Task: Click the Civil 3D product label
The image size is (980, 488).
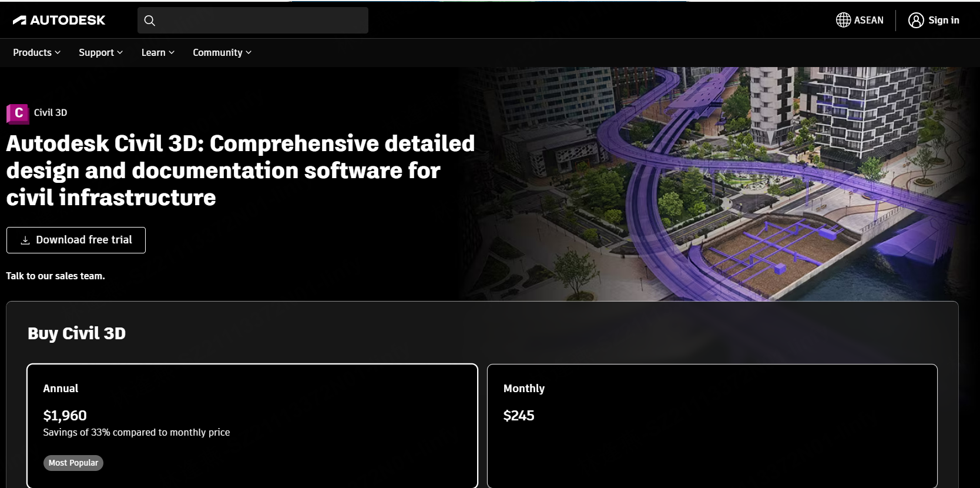Action: tap(51, 112)
